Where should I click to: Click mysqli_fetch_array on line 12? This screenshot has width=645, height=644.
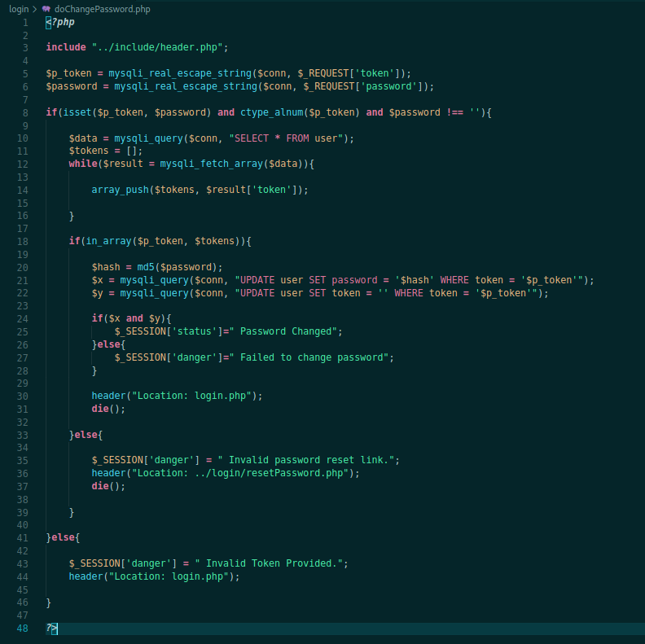coord(212,164)
